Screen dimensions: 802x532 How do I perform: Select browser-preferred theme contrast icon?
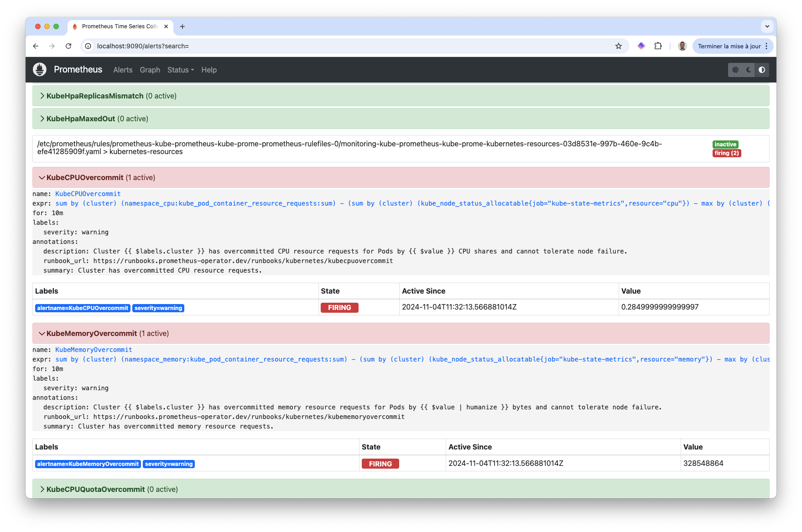point(762,70)
